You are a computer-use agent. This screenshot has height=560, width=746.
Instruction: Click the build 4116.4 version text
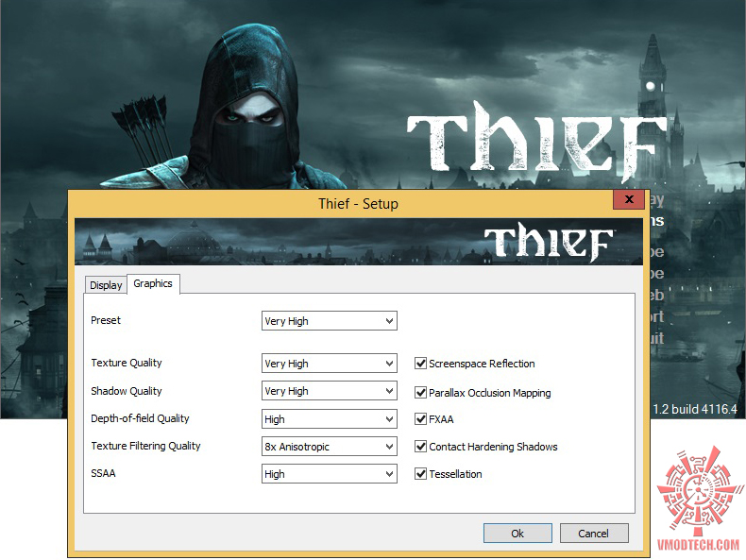tap(695, 409)
